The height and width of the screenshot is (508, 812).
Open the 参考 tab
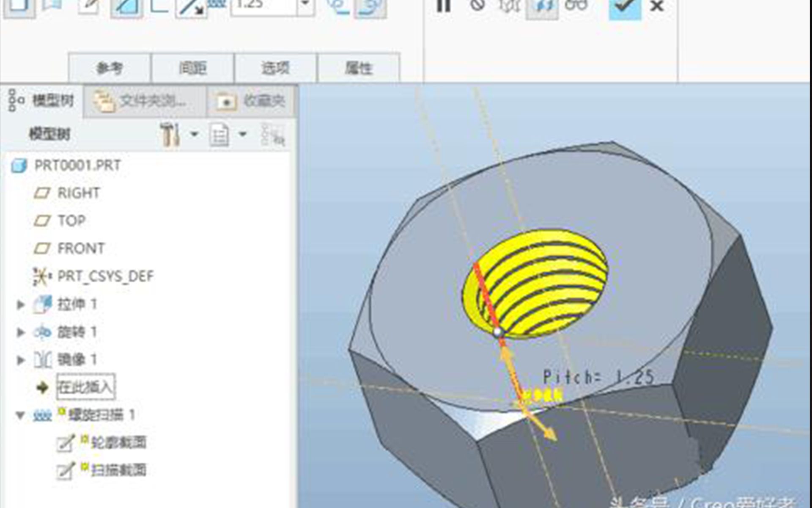click(110, 68)
